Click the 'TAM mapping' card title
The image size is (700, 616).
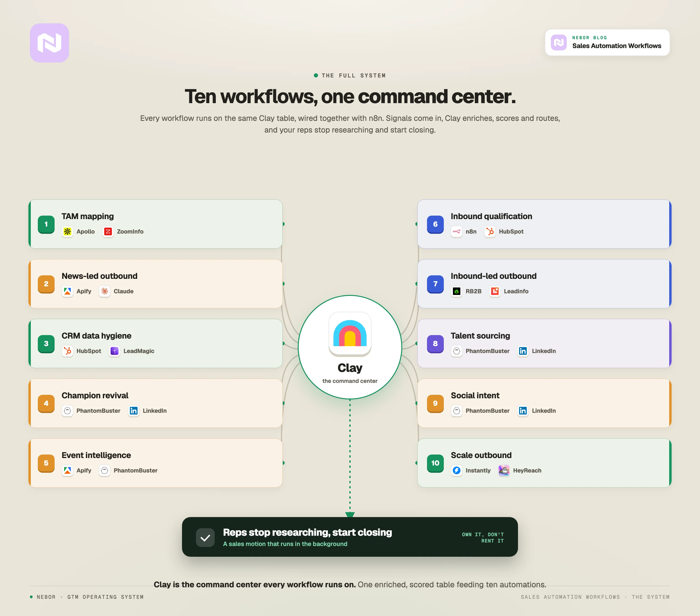pyautogui.click(x=88, y=217)
